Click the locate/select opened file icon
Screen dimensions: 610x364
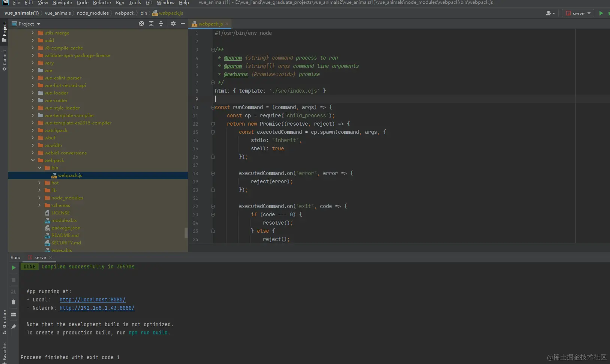click(x=141, y=24)
